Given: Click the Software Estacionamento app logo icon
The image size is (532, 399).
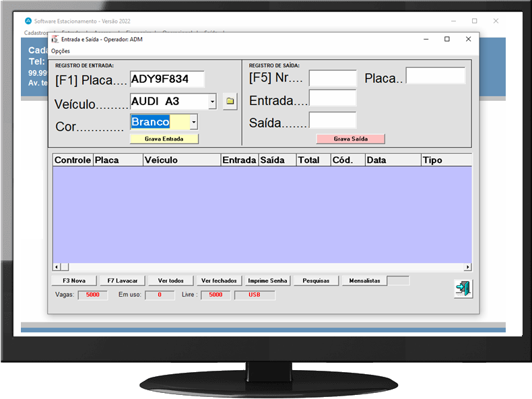Looking at the screenshot, I should point(28,21).
